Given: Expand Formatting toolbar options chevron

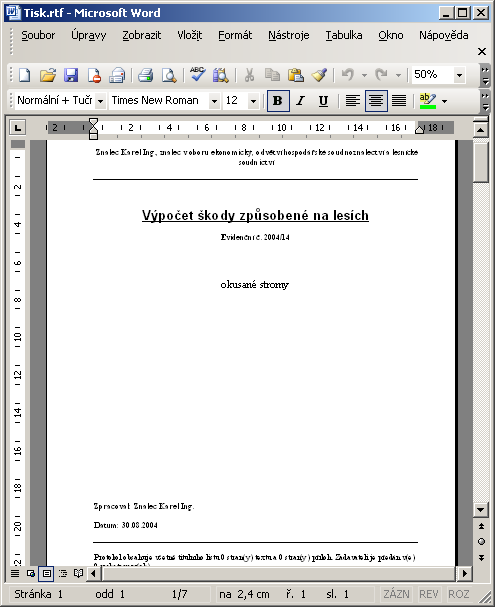Looking at the screenshot, I should (x=485, y=101).
